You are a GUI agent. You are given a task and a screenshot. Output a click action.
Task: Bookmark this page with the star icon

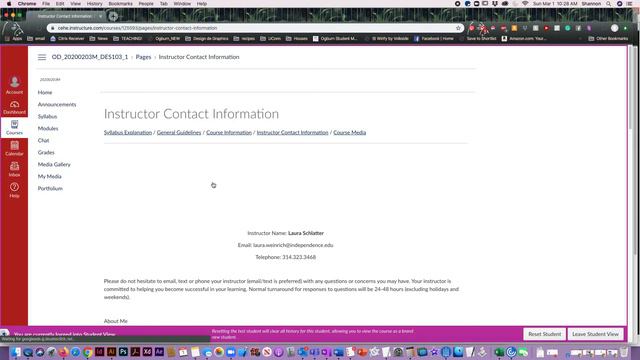(x=458, y=28)
